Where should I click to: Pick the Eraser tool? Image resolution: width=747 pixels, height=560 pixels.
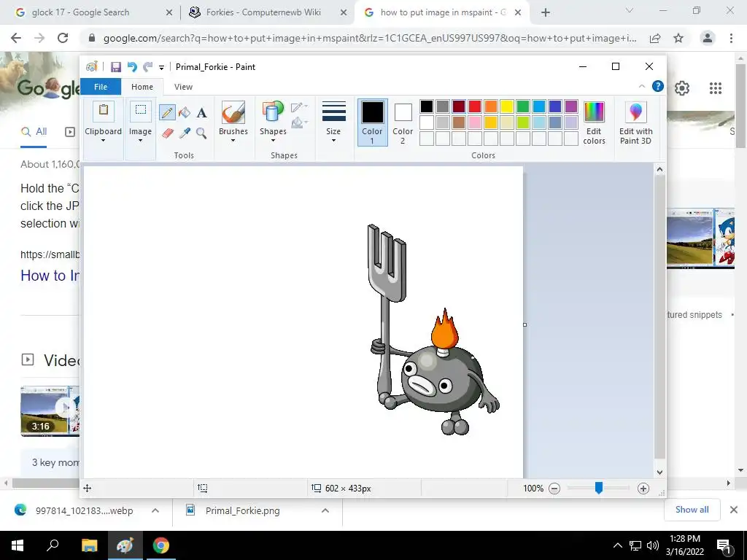[x=167, y=133]
